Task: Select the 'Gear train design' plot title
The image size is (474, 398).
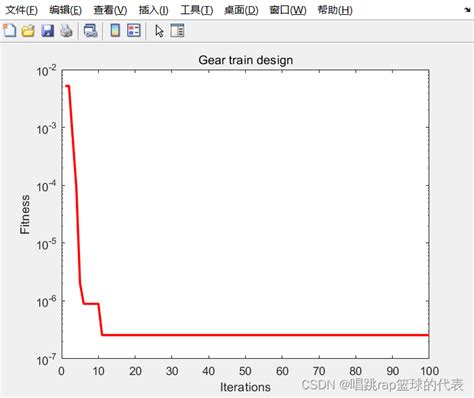Action: 246,60
